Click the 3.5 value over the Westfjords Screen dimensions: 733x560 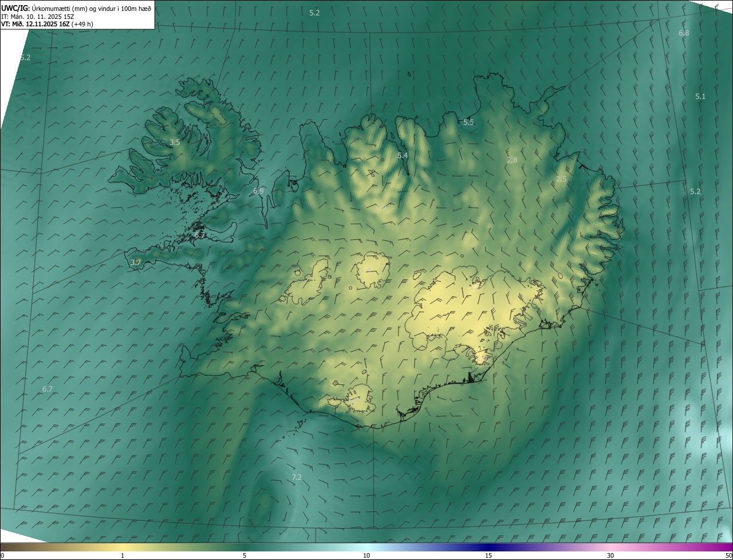[x=175, y=143]
